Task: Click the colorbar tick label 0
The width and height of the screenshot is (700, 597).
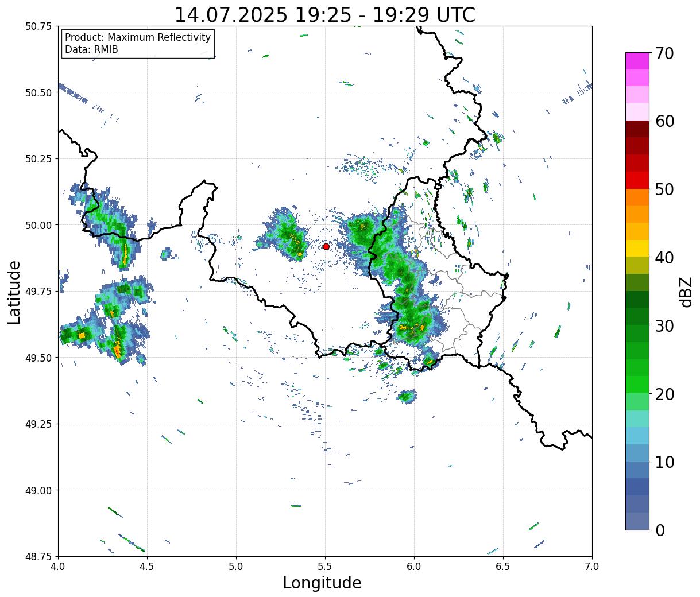Action: pyautogui.click(x=659, y=530)
